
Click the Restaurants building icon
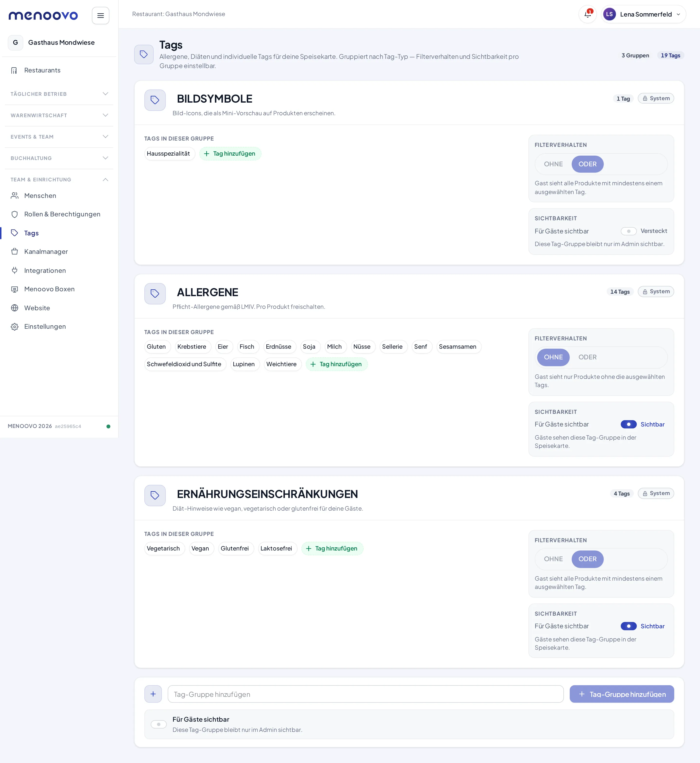pos(14,71)
